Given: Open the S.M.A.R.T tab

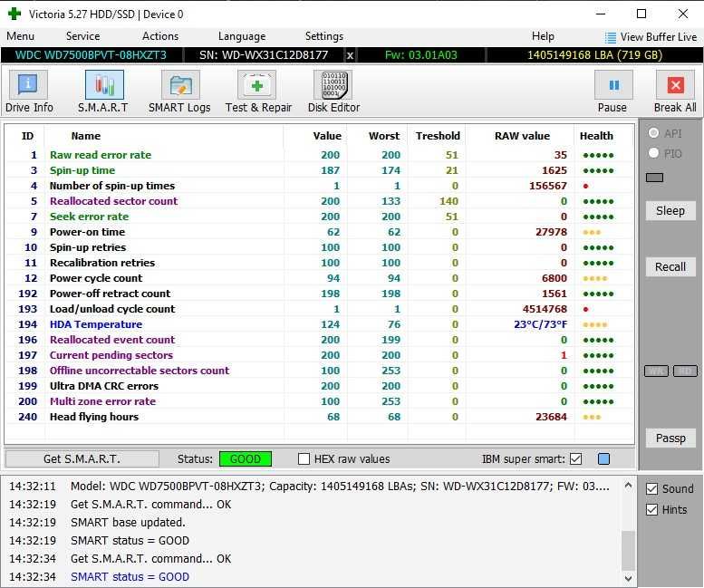Looking at the screenshot, I should [103, 92].
